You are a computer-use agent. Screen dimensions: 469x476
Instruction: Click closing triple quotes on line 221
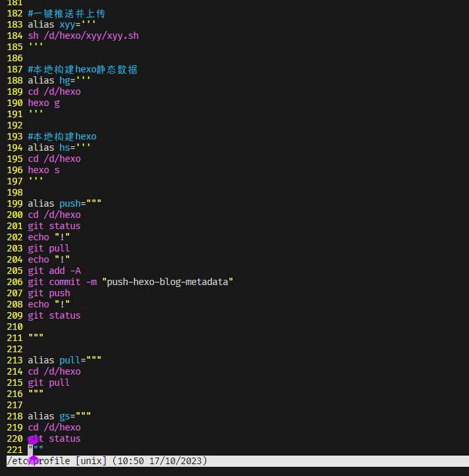(x=36, y=448)
